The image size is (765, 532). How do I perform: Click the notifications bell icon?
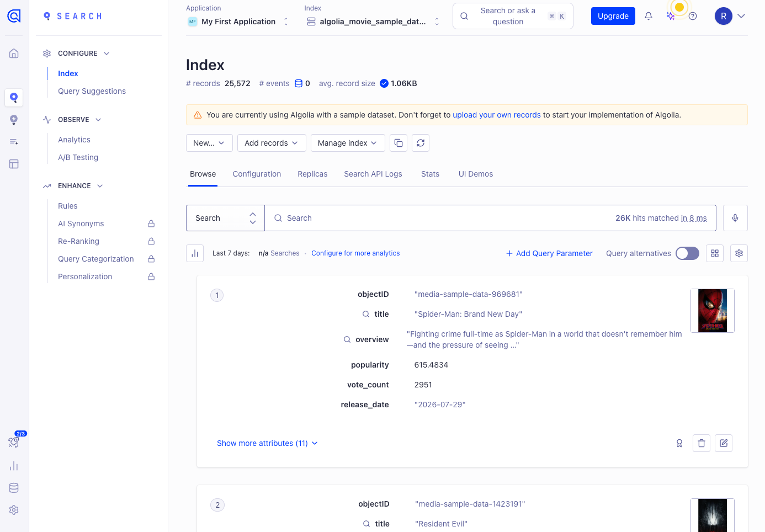[649, 16]
